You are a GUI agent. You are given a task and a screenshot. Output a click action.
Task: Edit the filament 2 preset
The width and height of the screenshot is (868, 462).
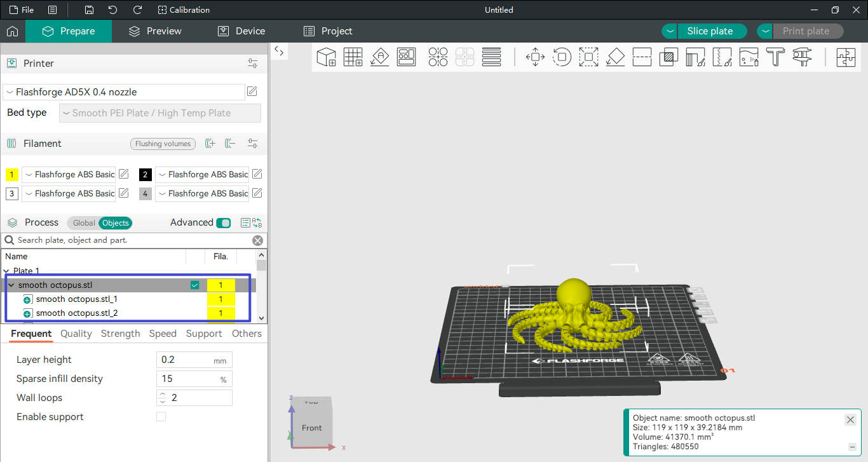pyautogui.click(x=257, y=174)
